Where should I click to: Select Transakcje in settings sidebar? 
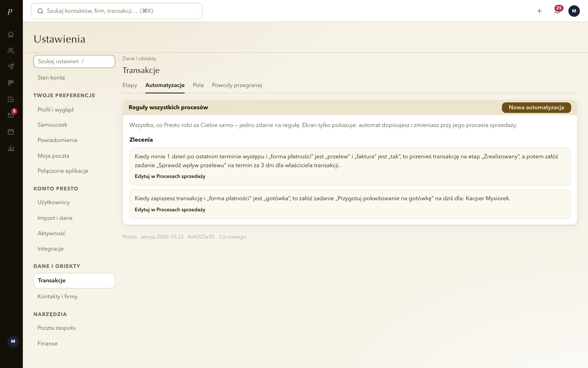point(74,281)
